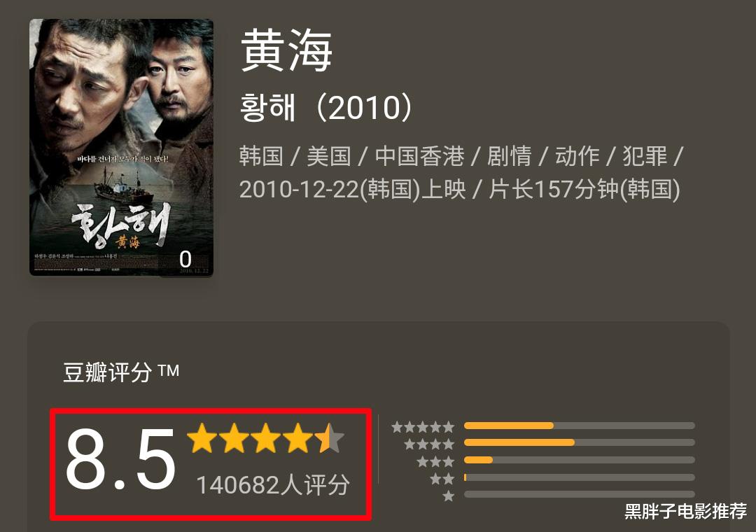Screen dimensions: 756x532
Task: Open the 140682人评分 rating count
Action: (x=273, y=484)
